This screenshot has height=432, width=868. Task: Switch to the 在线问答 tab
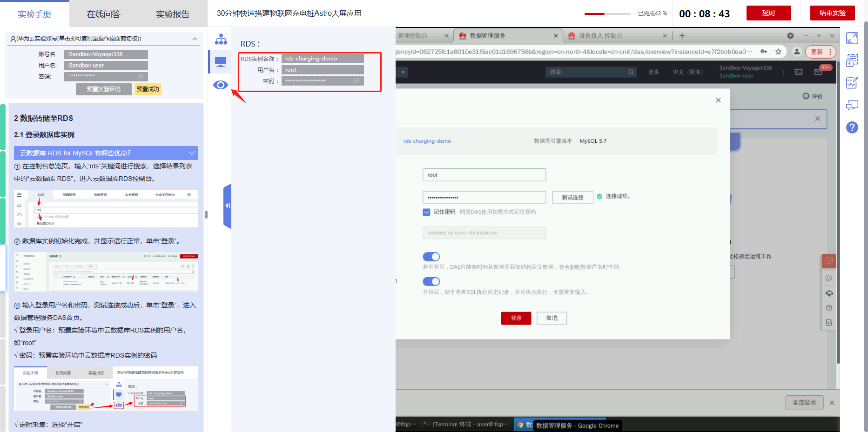click(104, 14)
